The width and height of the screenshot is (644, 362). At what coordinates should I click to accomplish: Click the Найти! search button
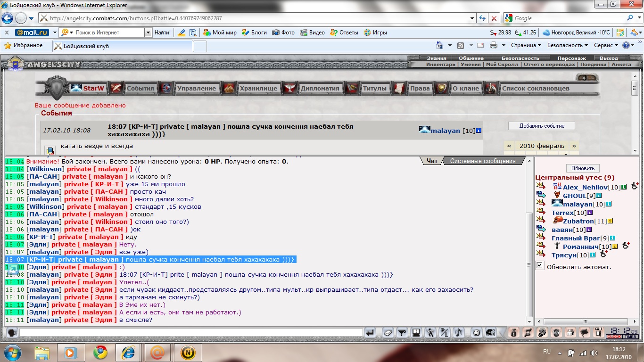click(163, 33)
